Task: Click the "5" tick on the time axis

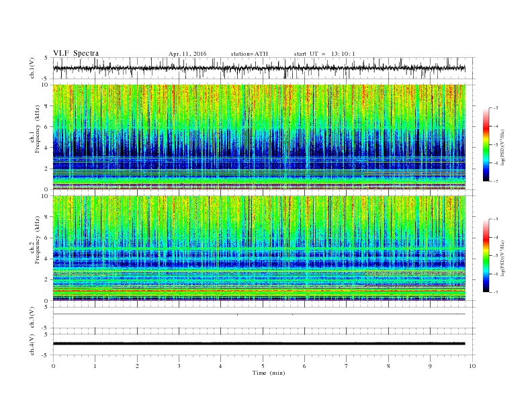Action: (263, 366)
